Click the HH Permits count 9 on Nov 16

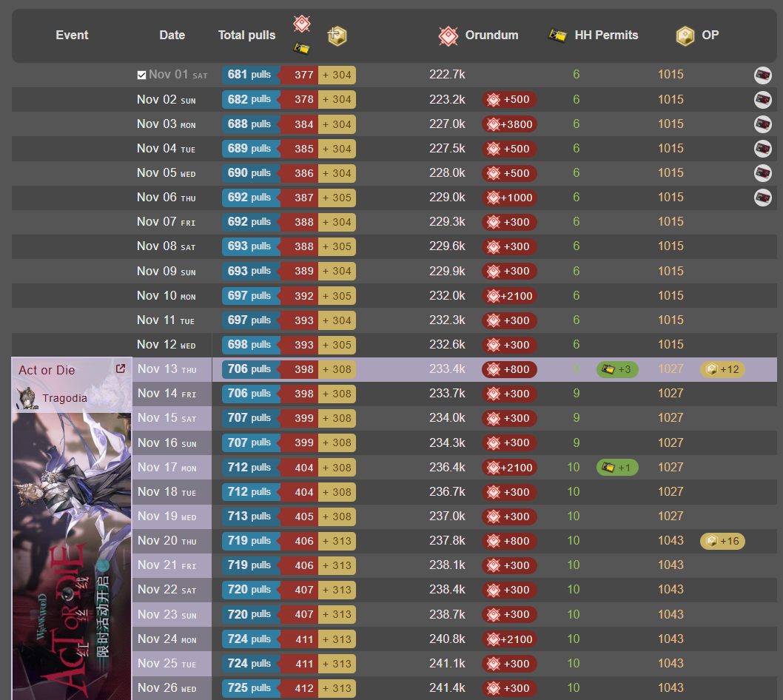pyautogui.click(x=577, y=443)
